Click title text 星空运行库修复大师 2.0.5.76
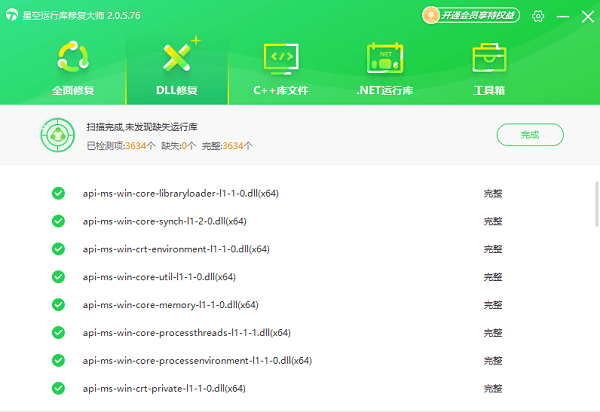Image resolution: width=600 pixels, height=412 pixels. 82,16
